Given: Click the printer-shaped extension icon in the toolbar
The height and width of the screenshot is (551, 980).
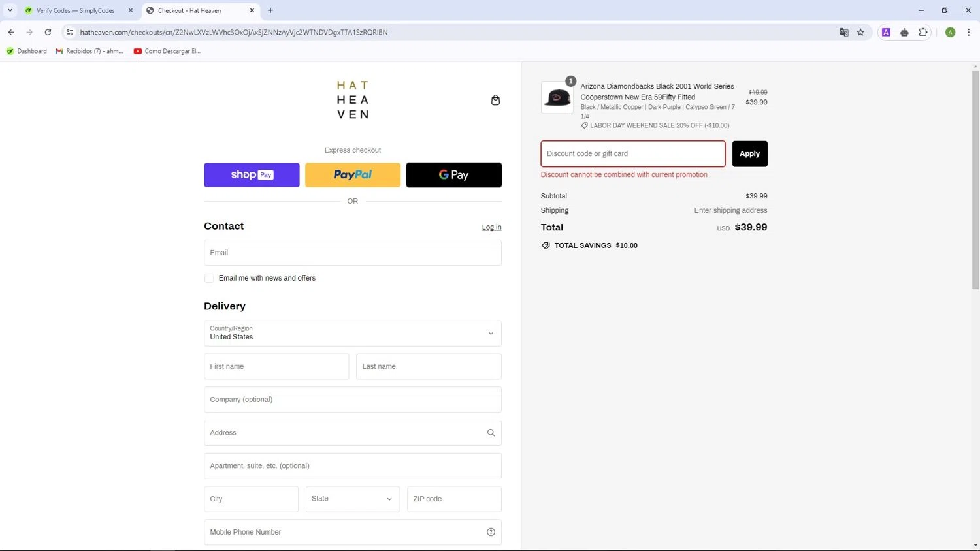Looking at the screenshot, I should pos(904,32).
